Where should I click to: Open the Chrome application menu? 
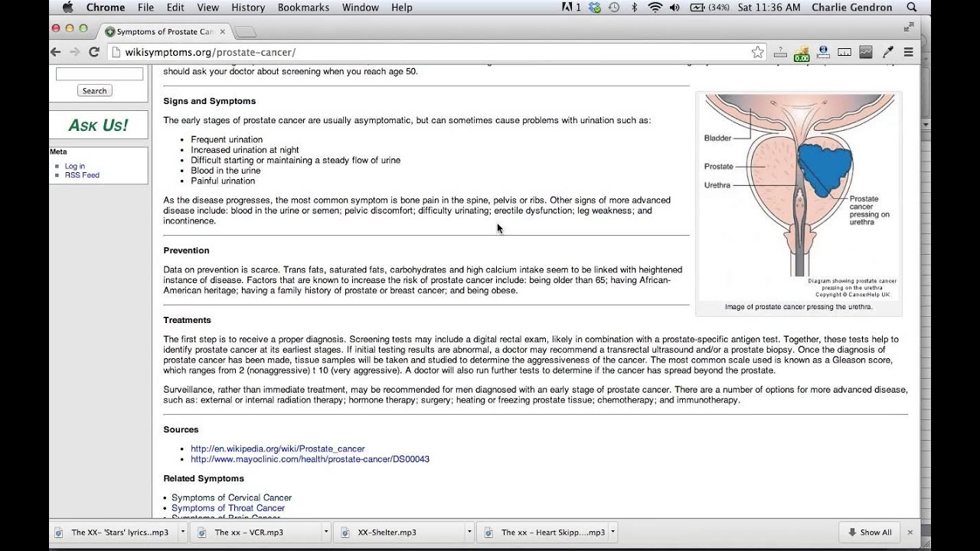(x=106, y=8)
